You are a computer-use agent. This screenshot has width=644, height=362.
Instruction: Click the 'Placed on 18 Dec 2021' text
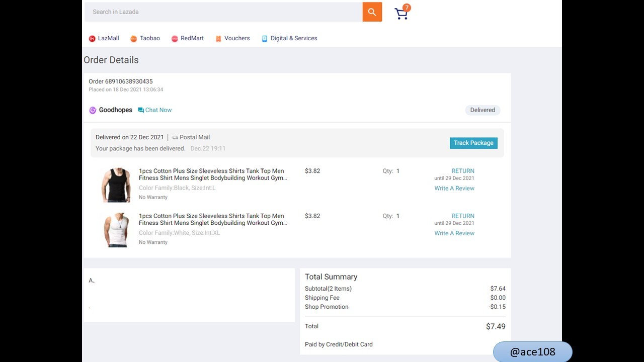(126, 89)
